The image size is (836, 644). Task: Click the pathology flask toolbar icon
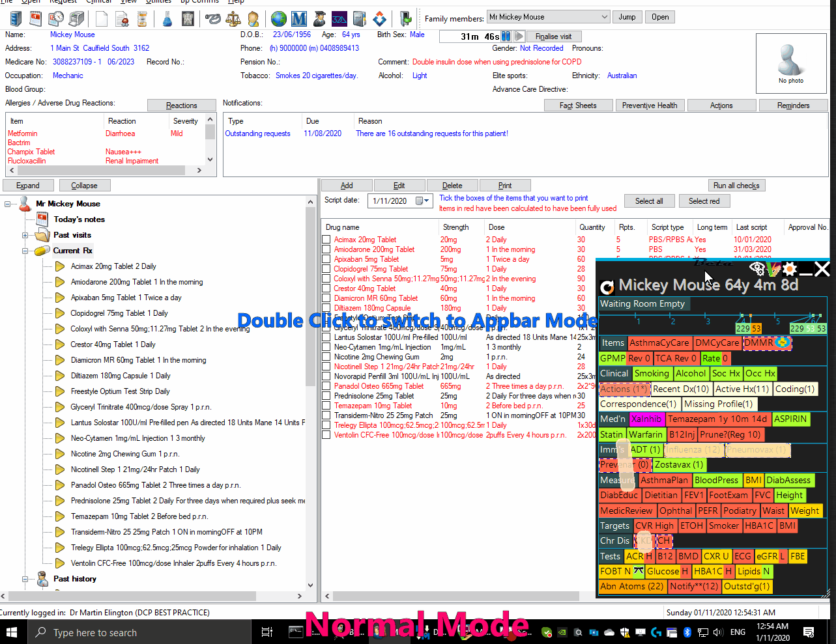pos(167,19)
